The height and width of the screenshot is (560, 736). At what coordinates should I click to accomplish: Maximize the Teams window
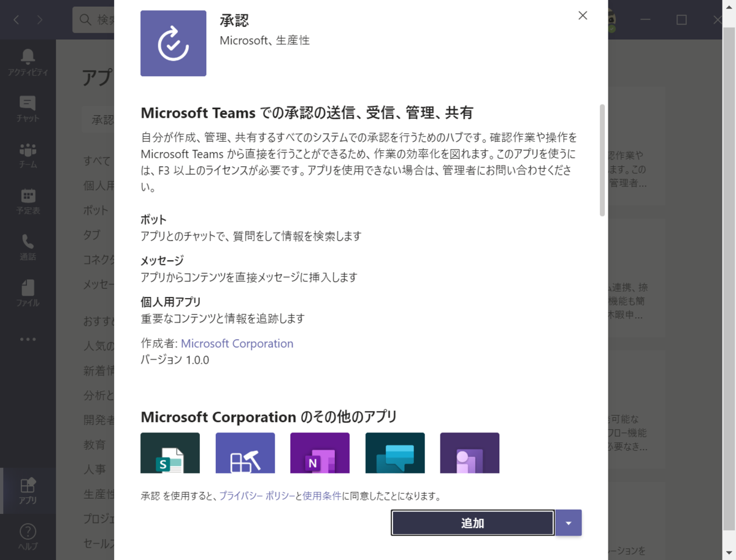[x=681, y=20]
